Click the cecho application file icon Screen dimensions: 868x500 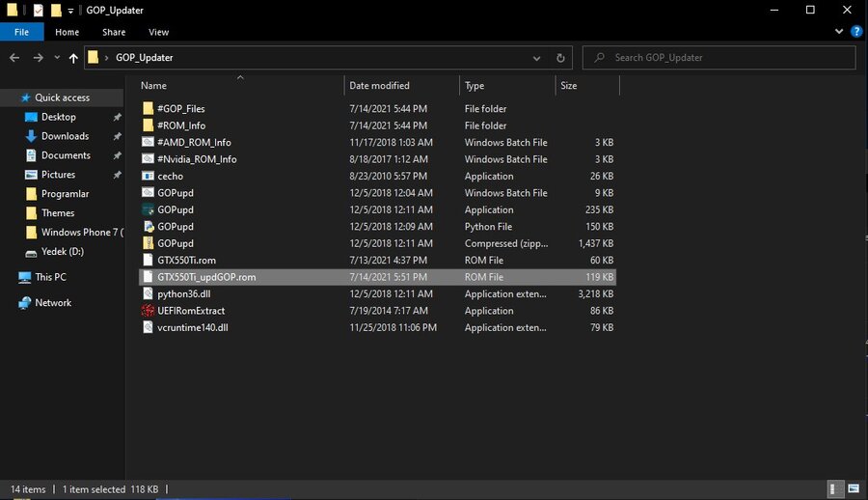point(149,176)
